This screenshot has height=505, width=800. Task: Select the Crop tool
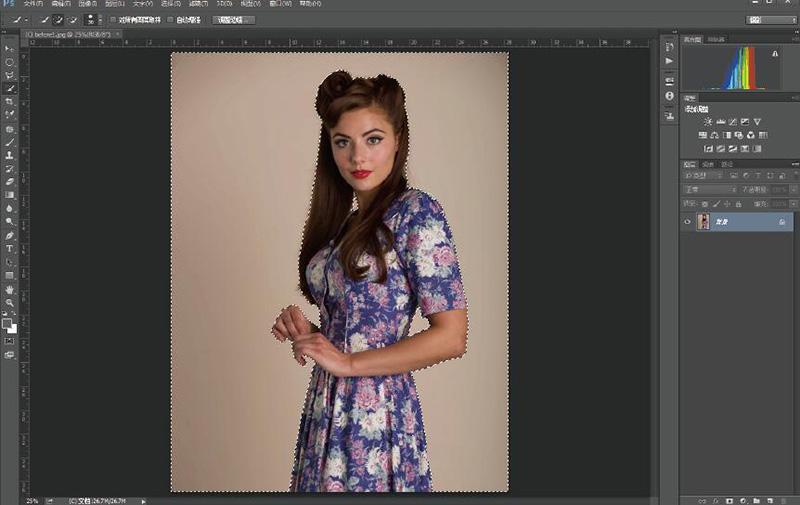coord(10,102)
